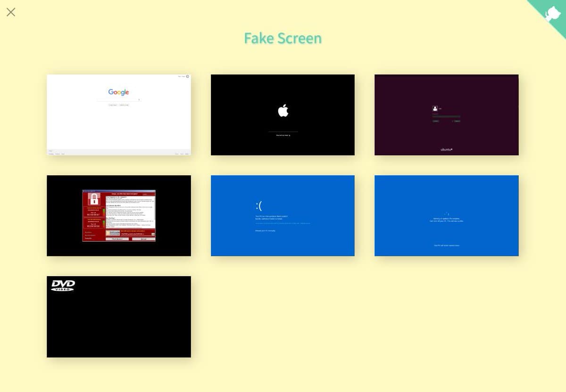
Task: Click the DVD Video logo
Action: [63, 285]
